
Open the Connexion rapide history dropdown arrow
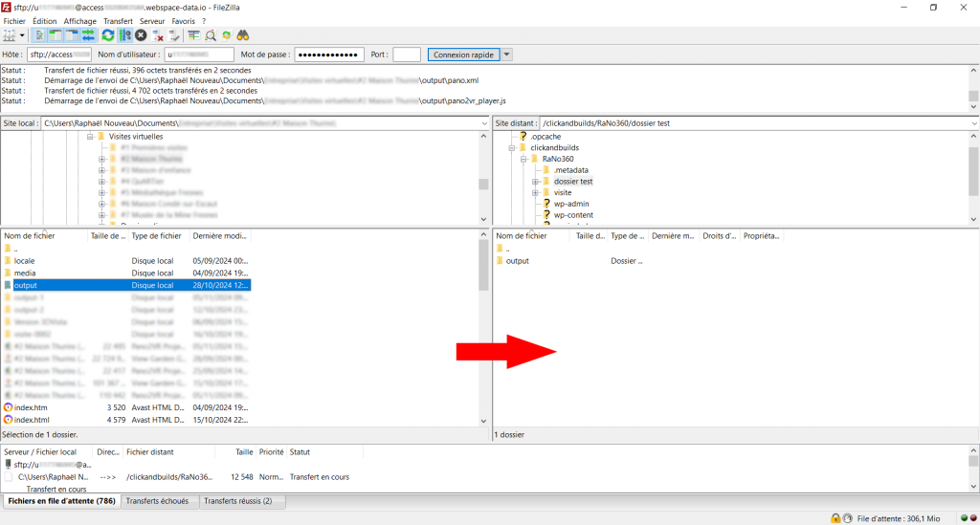point(507,55)
